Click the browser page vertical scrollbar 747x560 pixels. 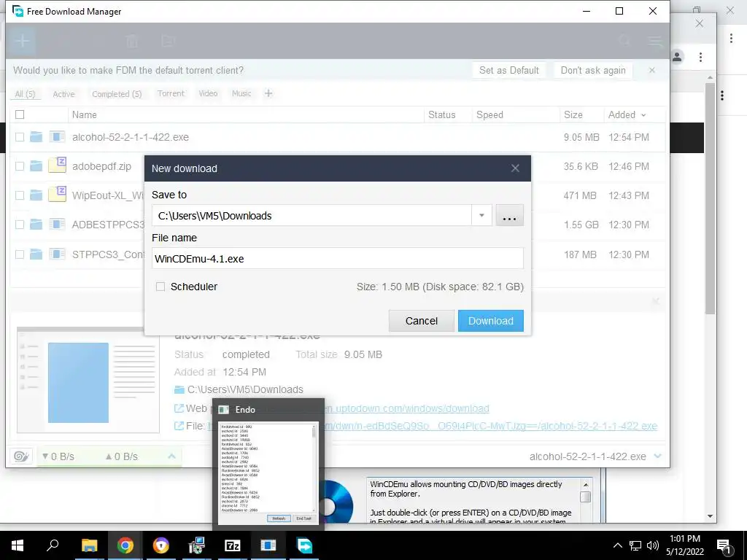(711, 198)
